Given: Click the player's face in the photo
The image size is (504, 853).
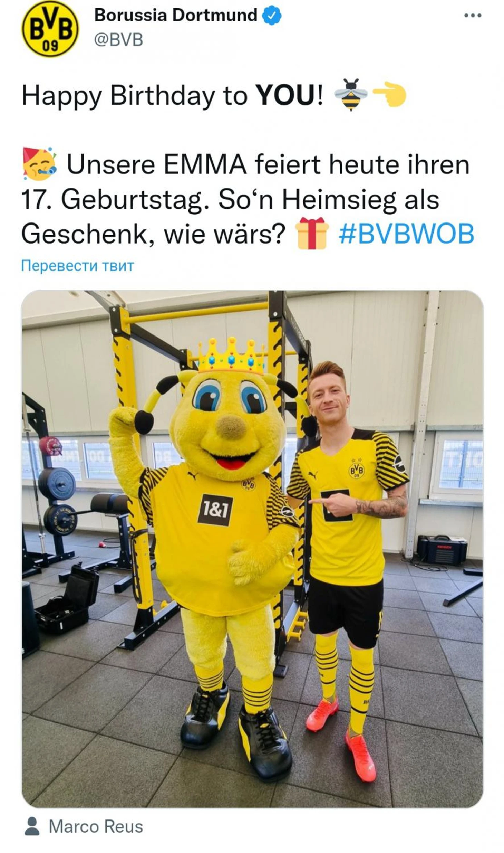Looking at the screenshot, I should [x=327, y=397].
